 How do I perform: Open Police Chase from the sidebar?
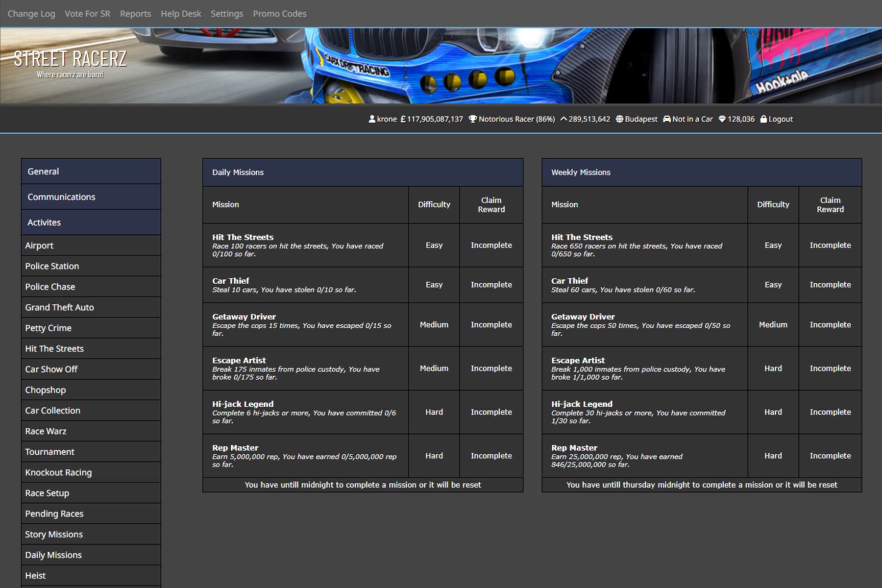pyautogui.click(x=91, y=287)
